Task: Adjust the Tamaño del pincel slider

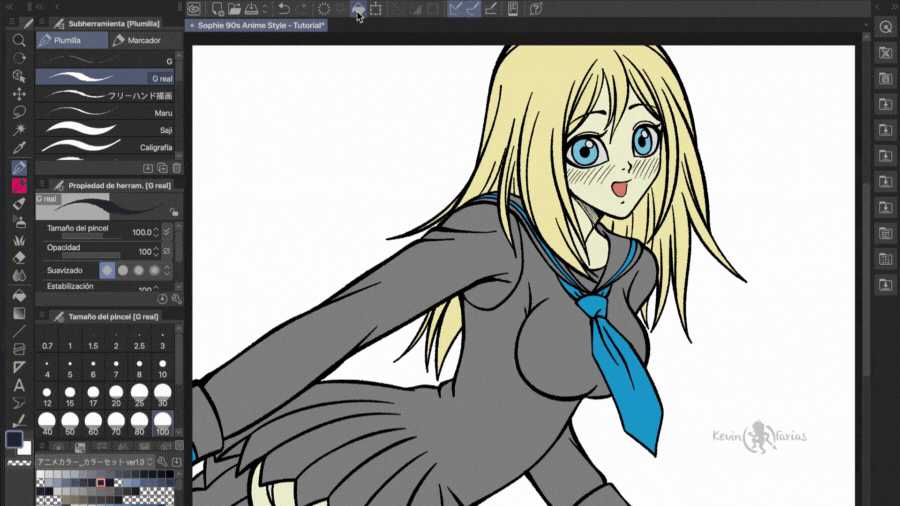Action: point(91,236)
